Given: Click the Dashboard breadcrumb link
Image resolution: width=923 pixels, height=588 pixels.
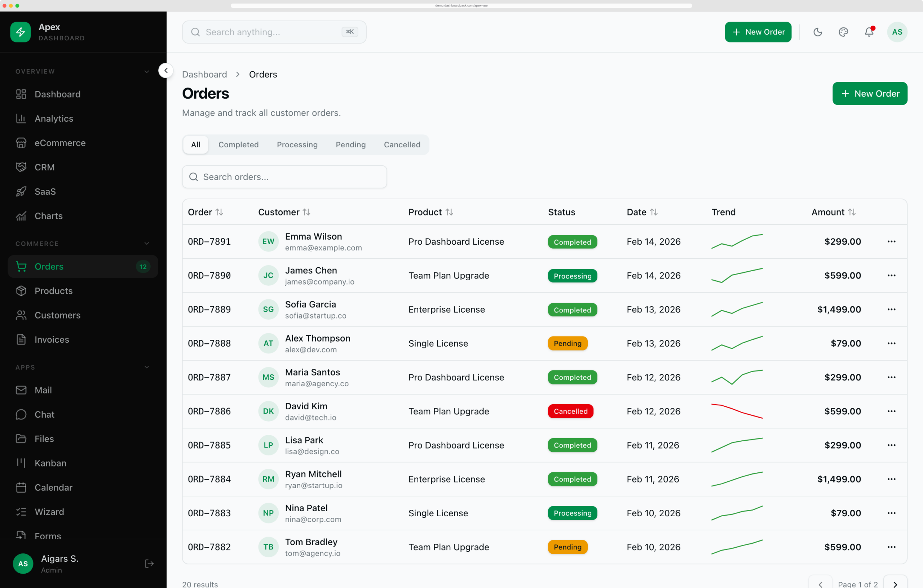Looking at the screenshot, I should [204, 74].
